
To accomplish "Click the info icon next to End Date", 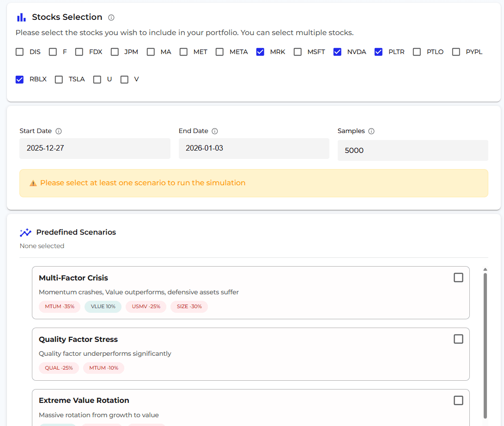I will click(x=215, y=131).
